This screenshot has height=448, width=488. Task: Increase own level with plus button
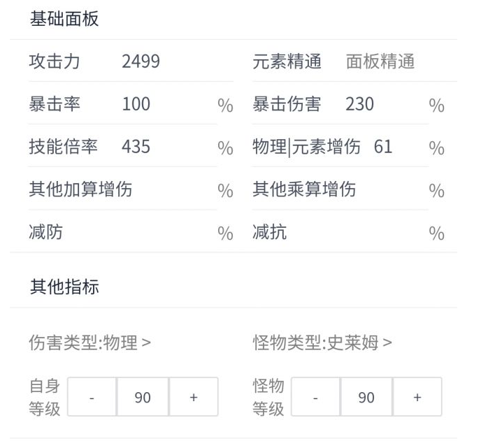(x=194, y=397)
